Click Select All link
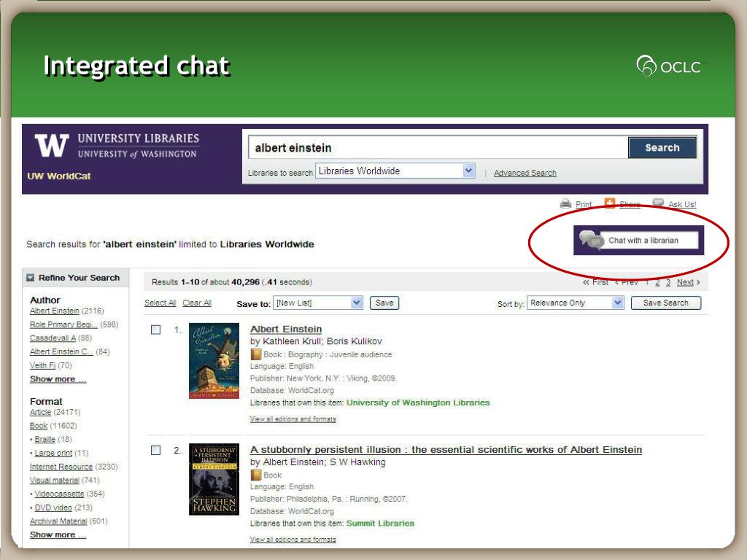This screenshot has width=747, height=560. (160, 303)
